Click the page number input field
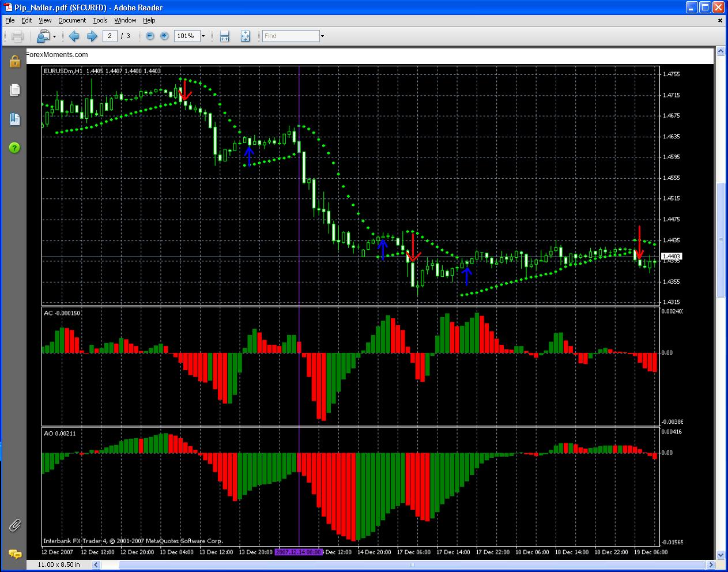 pyautogui.click(x=110, y=36)
